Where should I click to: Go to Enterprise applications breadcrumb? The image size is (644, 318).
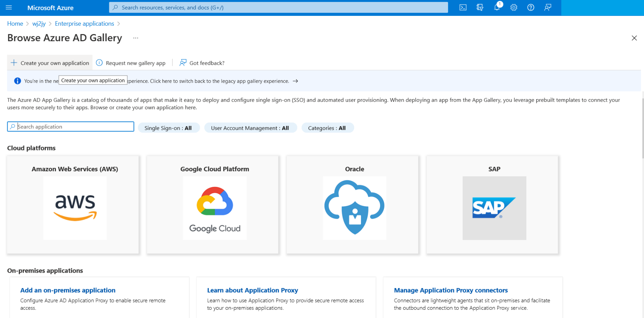coord(84,23)
